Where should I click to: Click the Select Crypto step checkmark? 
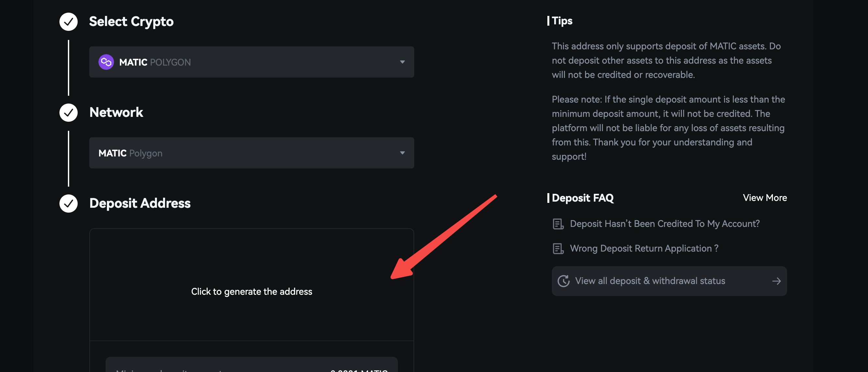point(69,22)
